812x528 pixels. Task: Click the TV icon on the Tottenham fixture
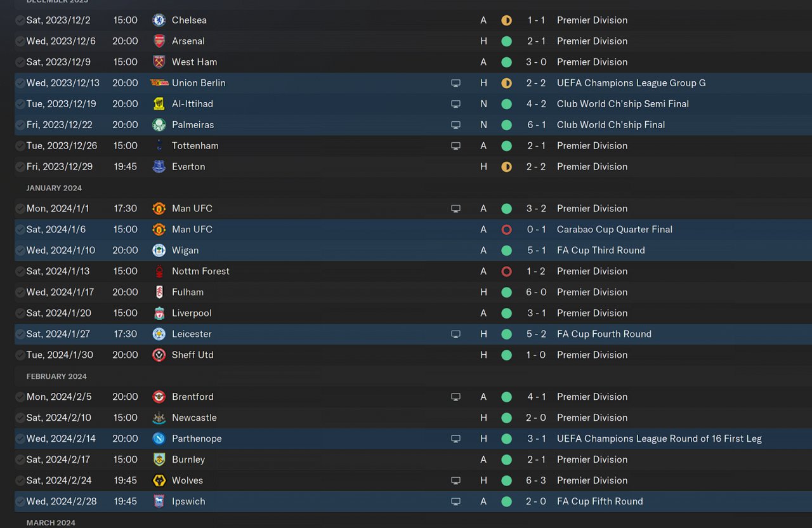(x=455, y=146)
